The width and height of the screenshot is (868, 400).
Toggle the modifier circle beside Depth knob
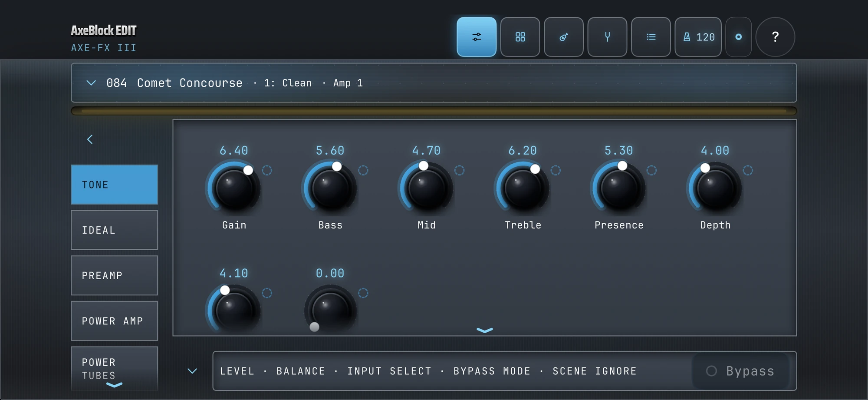[x=748, y=170]
